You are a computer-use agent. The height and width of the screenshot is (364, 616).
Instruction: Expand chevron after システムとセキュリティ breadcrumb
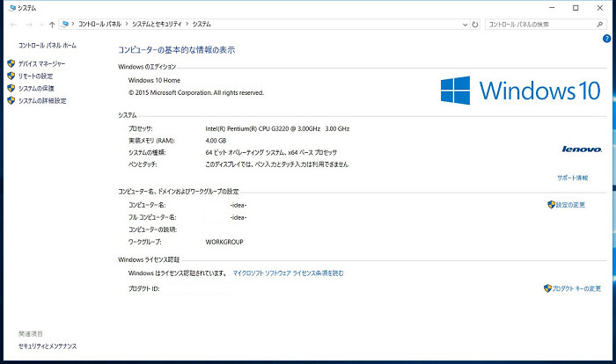[x=187, y=24]
